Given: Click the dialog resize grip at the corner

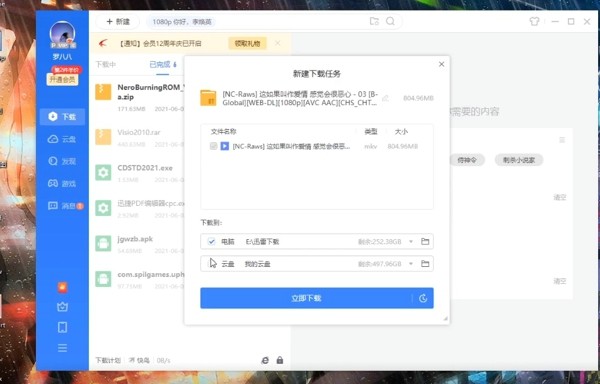Looking at the screenshot, I should tap(445, 319).
